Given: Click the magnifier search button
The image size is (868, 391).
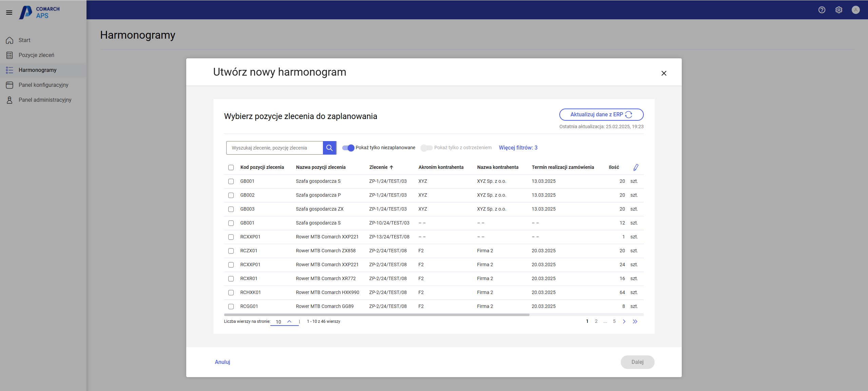Looking at the screenshot, I should coord(329,148).
